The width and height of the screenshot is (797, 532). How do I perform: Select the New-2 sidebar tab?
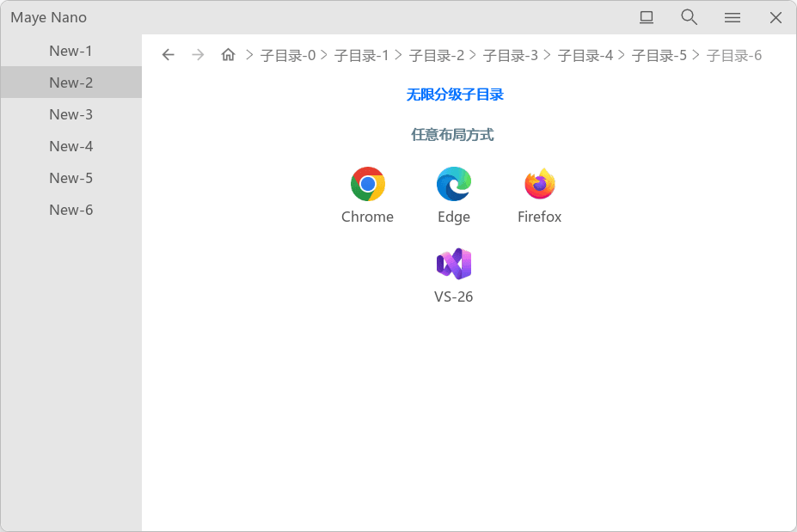click(x=71, y=83)
